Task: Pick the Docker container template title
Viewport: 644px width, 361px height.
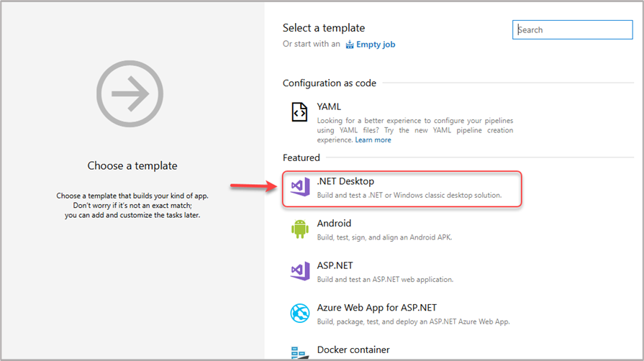Action: [x=353, y=349]
